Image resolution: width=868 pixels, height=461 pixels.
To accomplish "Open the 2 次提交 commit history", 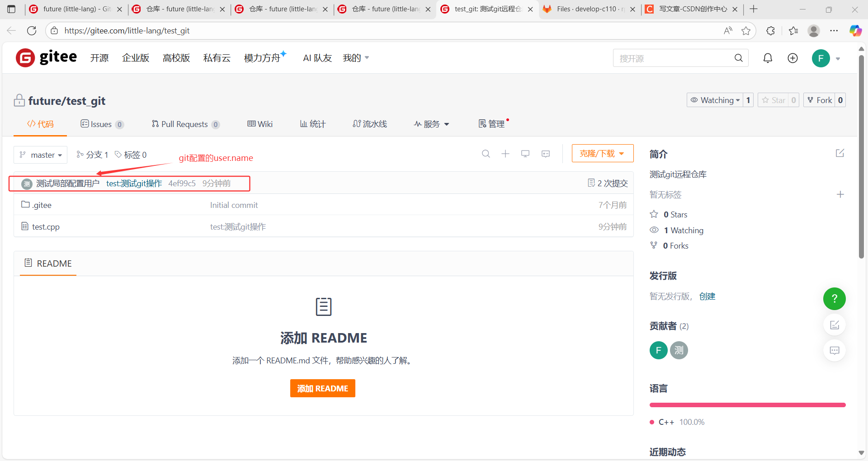I will [608, 183].
